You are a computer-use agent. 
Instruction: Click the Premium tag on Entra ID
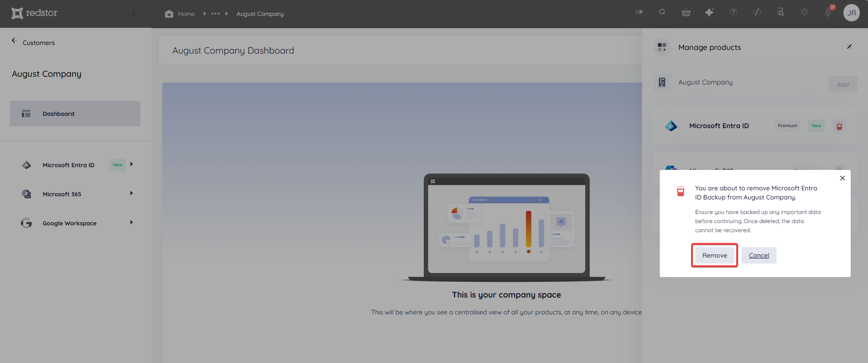coord(788,126)
